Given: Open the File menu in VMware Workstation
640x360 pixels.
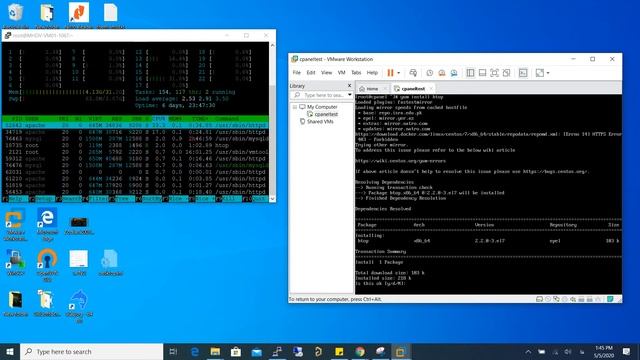Looking at the screenshot, I should click(x=297, y=73).
